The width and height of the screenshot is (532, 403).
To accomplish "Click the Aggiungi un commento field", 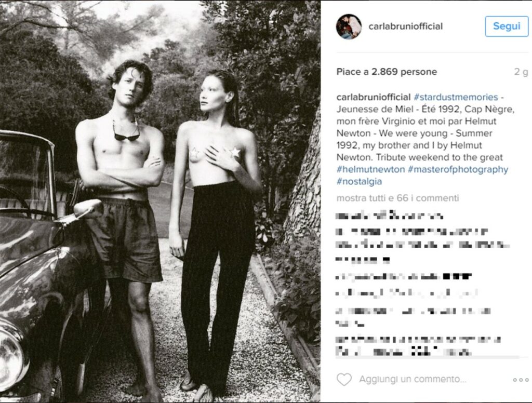I will (x=413, y=379).
